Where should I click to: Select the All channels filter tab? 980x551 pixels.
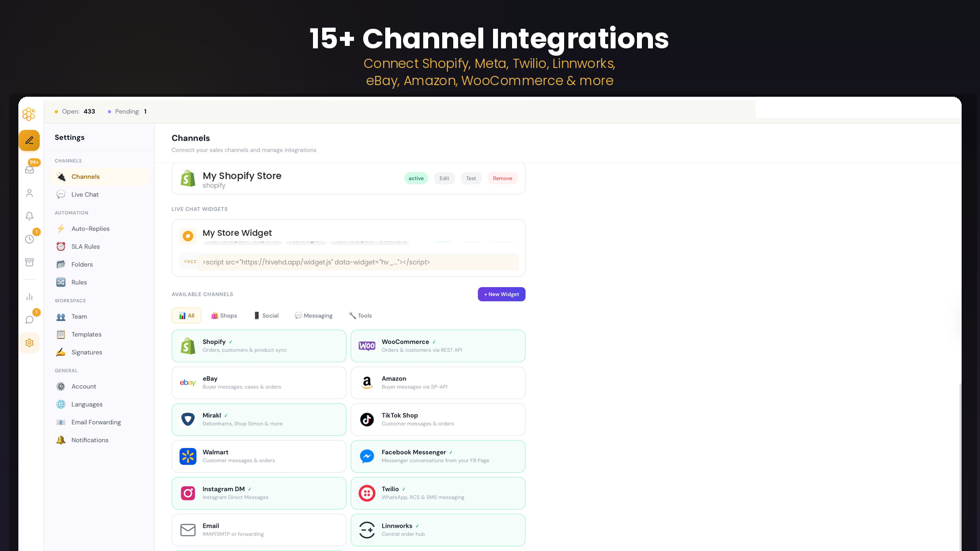[186, 316]
